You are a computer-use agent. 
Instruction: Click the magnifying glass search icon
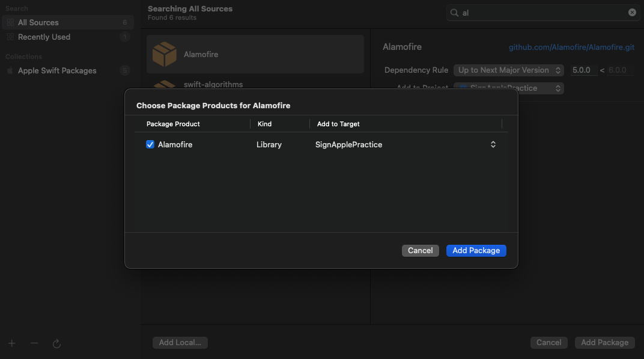click(x=454, y=13)
